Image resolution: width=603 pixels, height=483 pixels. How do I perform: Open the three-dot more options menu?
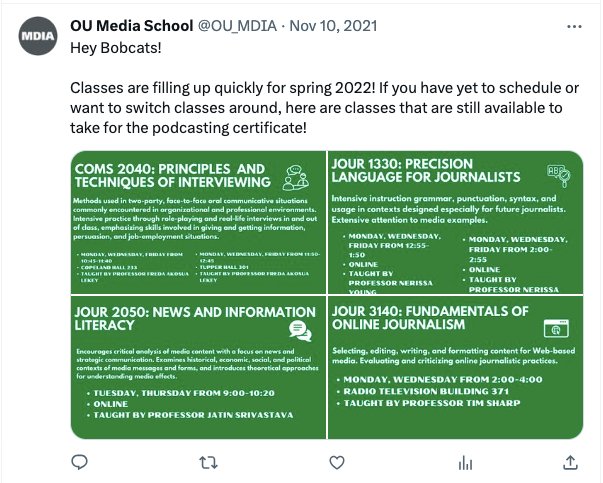click(x=574, y=27)
